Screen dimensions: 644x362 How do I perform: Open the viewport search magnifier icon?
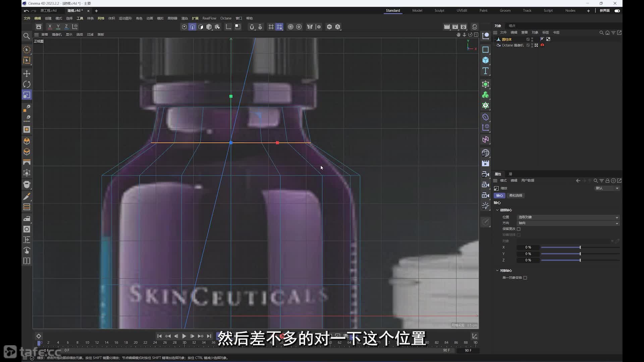[26, 36]
